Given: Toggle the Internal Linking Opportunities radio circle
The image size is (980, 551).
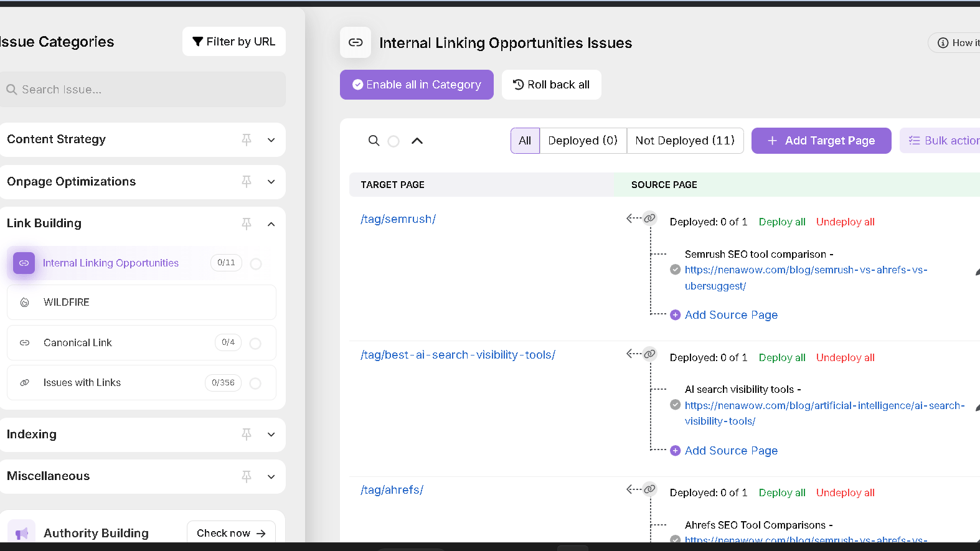Looking at the screenshot, I should coord(256,264).
